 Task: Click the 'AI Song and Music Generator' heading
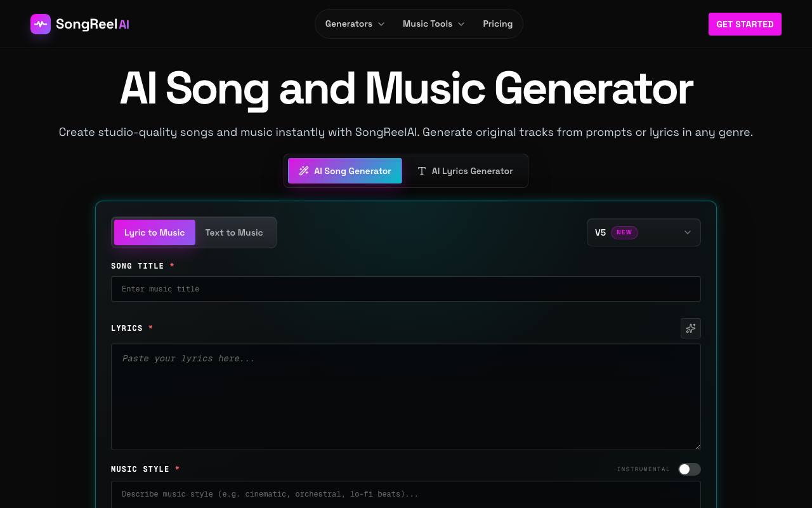pyautogui.click(x=406, y=88)
